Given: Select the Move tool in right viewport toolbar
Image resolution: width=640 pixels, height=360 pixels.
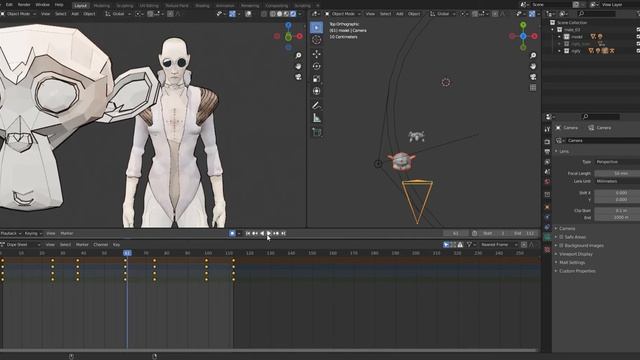Looking at the screenshot, I should (316, 54).
